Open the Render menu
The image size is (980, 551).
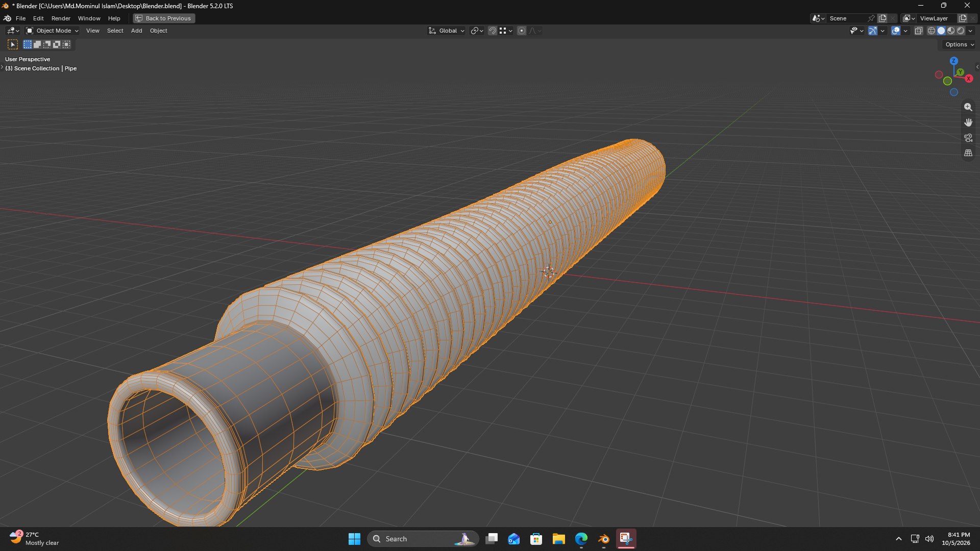tap(61, 18)
